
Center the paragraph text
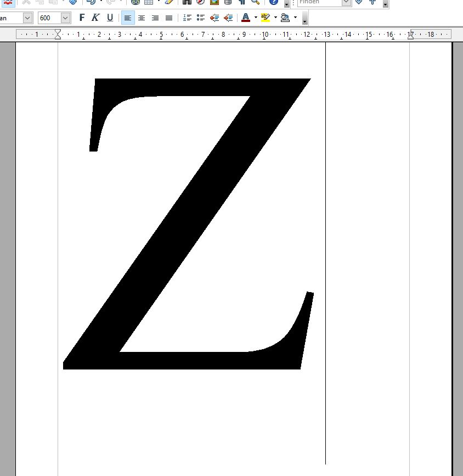point(142,18)
